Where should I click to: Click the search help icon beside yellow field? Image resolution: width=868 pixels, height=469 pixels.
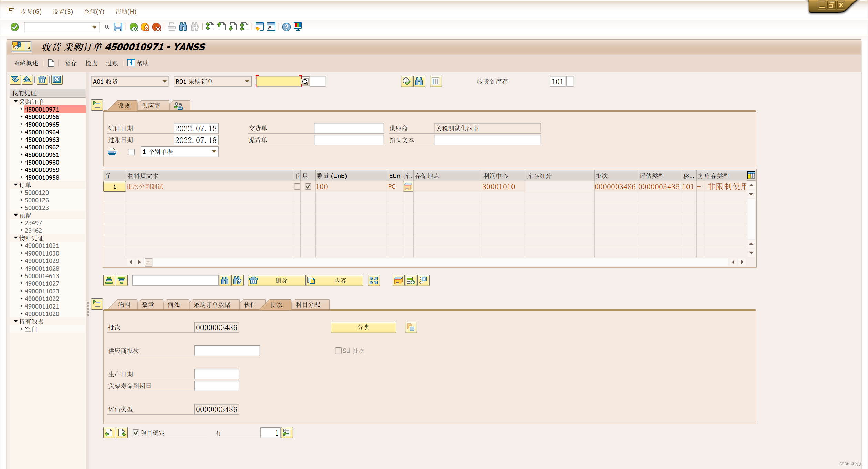(x=305, y=82)
